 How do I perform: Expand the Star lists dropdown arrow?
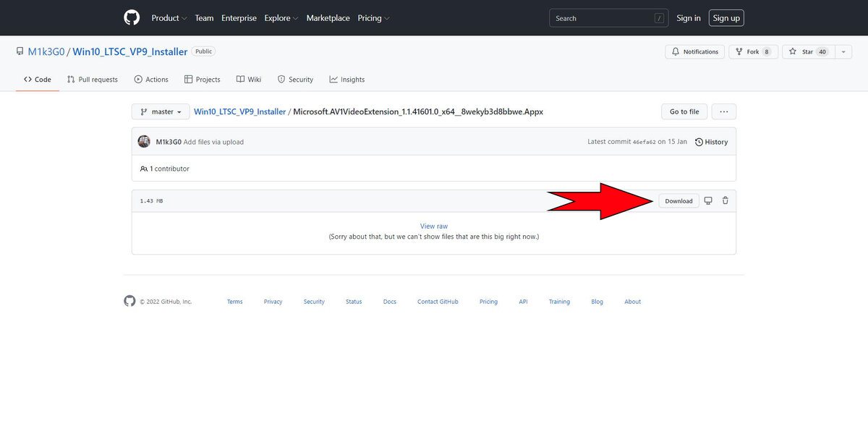tap(844, 52)
